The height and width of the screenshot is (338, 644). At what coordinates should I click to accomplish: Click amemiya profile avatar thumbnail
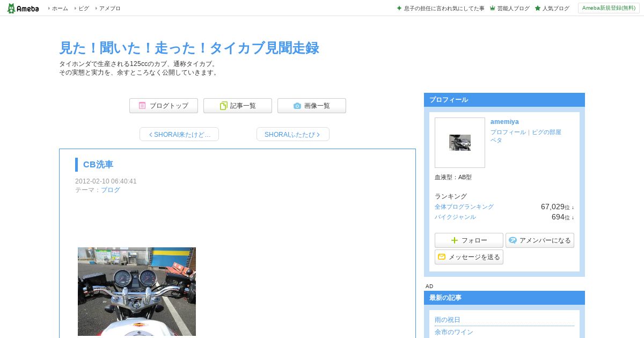point(460,143)
